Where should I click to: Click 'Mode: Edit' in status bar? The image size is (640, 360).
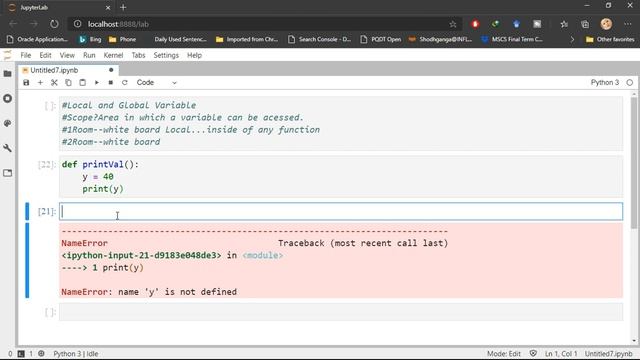coord(504,354)
